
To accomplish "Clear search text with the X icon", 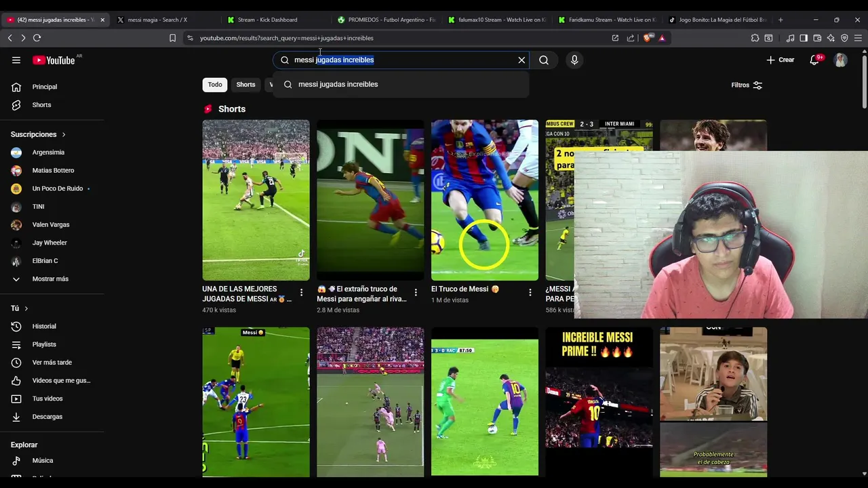I will click(x=521, y=60).
